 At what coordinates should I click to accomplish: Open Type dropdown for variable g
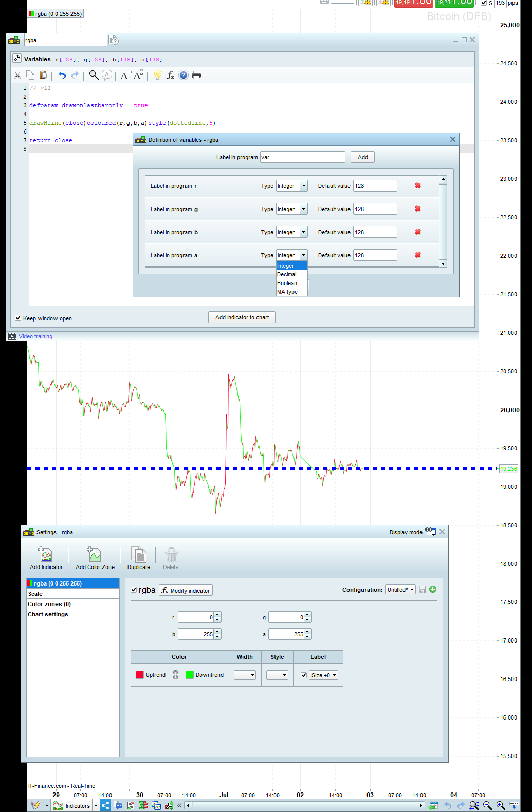coord(304,209)
